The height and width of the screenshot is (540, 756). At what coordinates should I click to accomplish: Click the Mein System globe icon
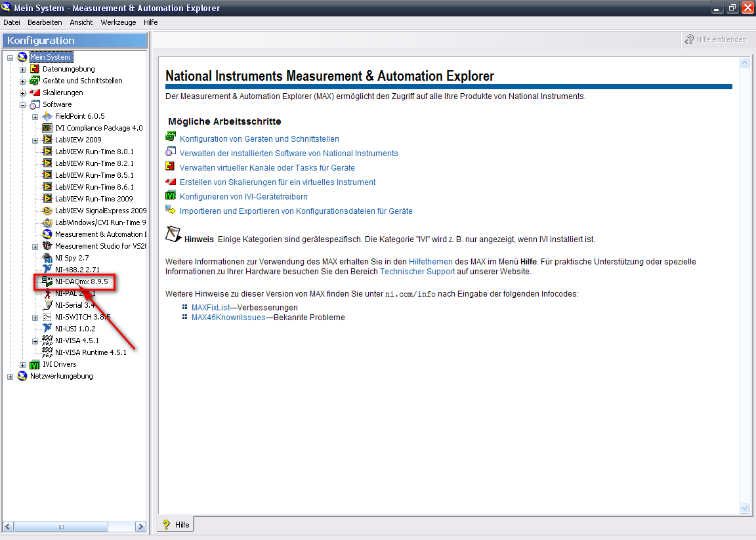(22, 57)
